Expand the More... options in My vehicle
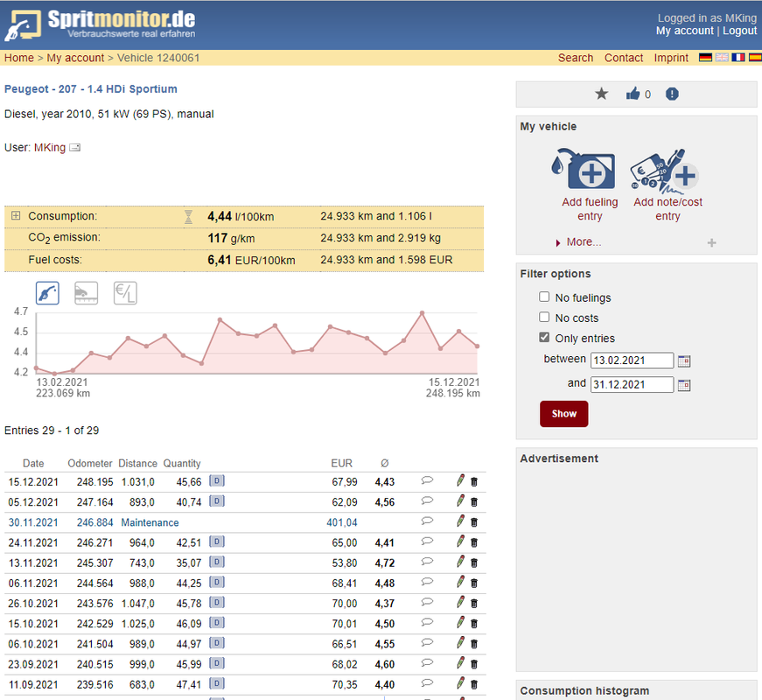Image resolution: width=762 pixels, height=700 pixels. [584, 242]
